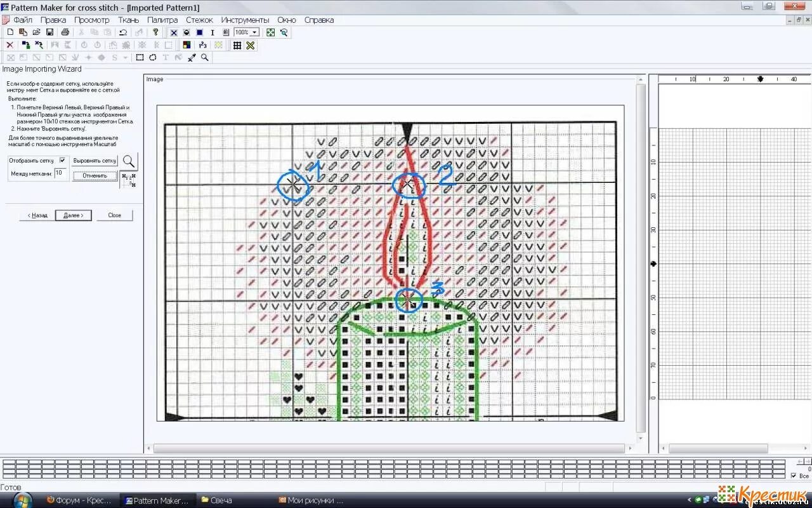
Task: Click the black ruler marker in top ruler
Action: pyautogui.click(x=760, y=79)
